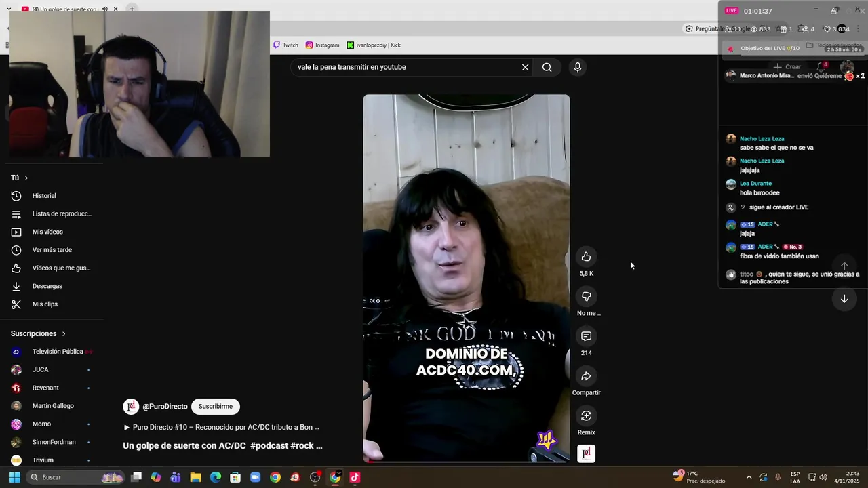Open the volume speaker icon in tray
This screenshot has width=868, height=488.
(x=823, y=477)
